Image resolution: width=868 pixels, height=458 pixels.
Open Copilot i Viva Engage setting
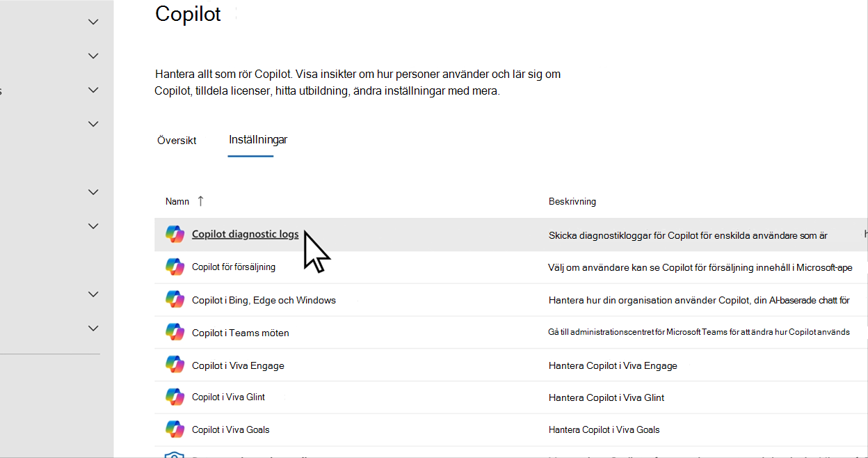pos(238,365)
